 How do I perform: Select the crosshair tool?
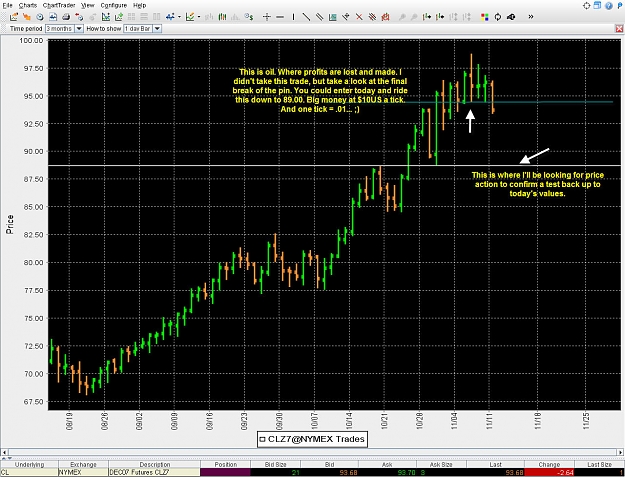[x=267, y=17]
